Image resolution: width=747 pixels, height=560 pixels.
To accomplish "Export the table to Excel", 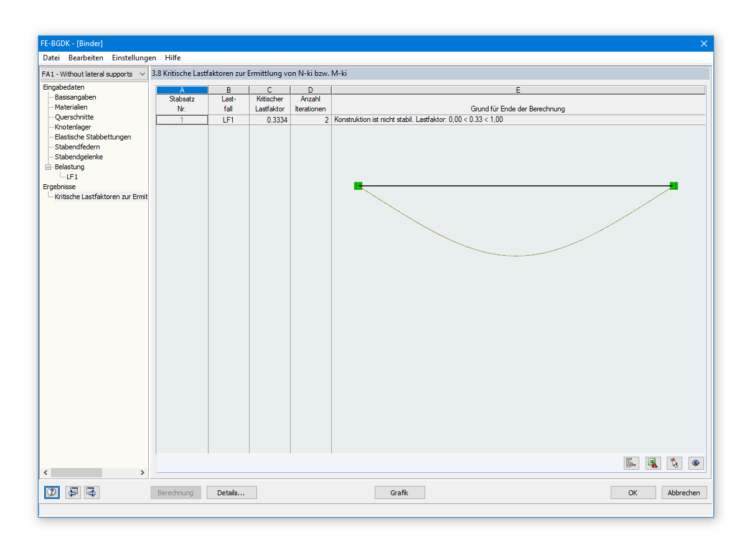I will (653, 463).
